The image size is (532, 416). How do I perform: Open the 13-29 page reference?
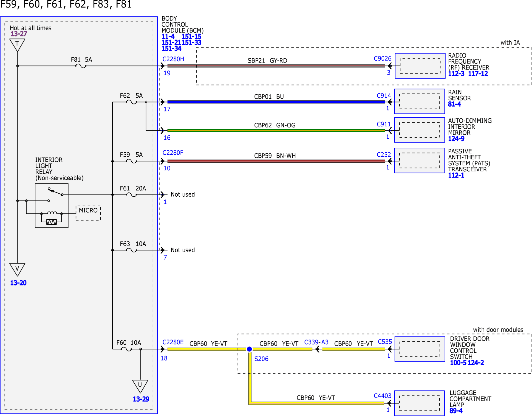tap(141, 399)
